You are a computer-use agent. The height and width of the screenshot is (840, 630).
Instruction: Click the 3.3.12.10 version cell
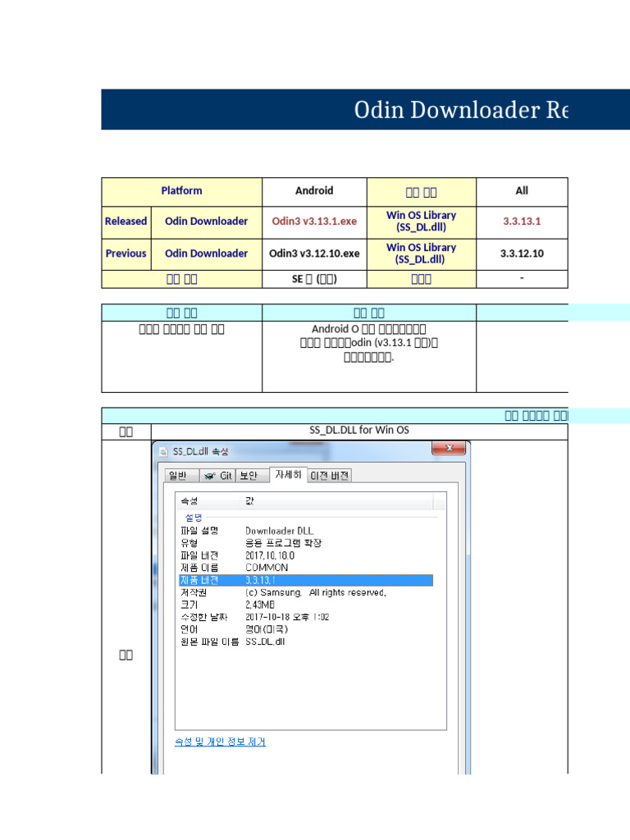point(522,254)
